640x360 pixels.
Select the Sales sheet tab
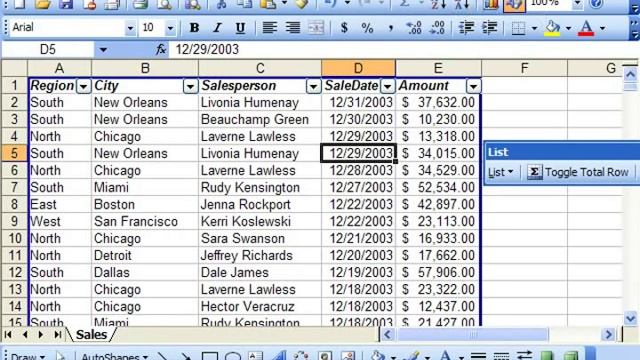coord(91,335)
